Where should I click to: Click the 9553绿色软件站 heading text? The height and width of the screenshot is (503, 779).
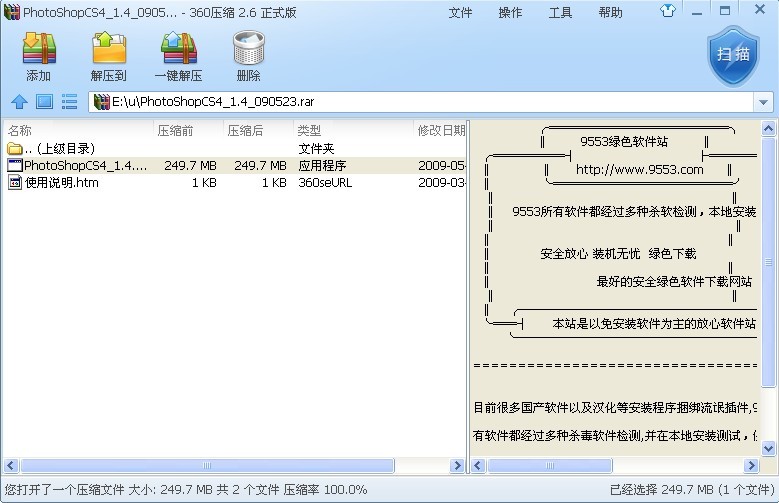[x=624, y=142]
